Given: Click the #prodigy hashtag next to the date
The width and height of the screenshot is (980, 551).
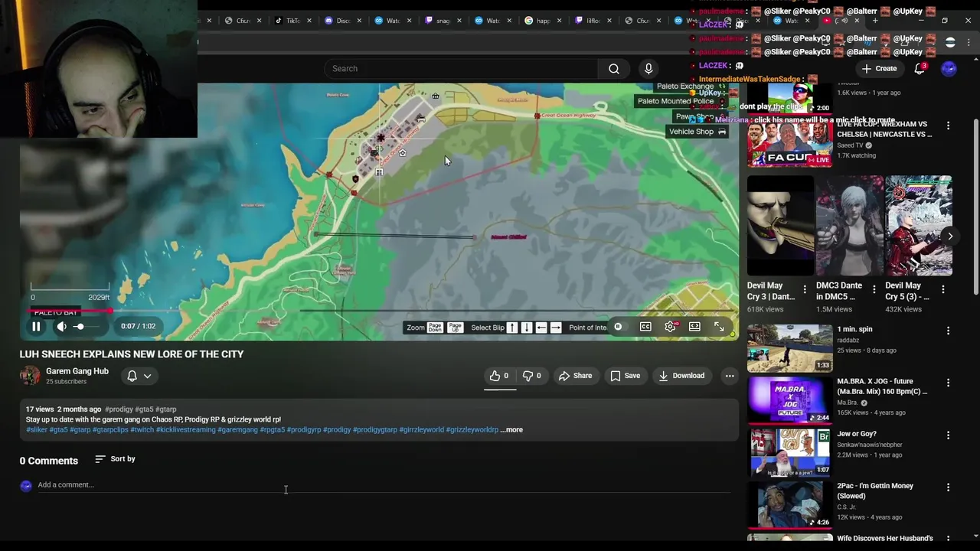Looking at the screenshot, I should click(119, 409).
